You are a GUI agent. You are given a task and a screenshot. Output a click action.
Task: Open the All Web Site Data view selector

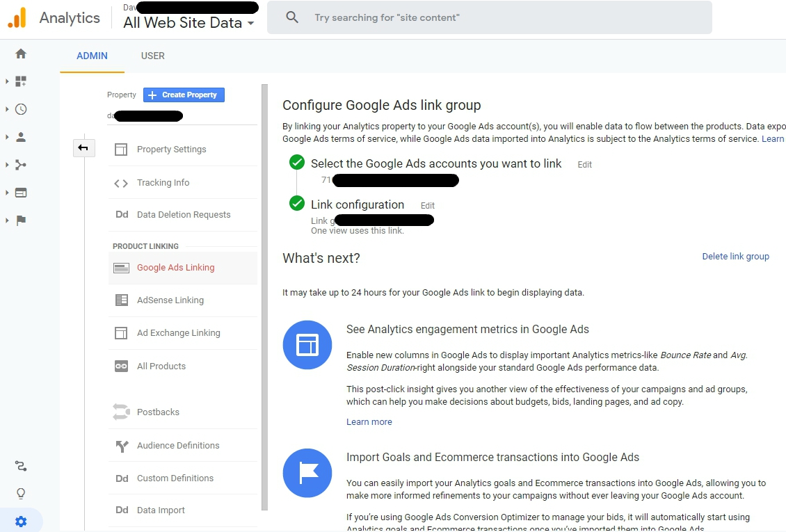click(x=189, y=22)
